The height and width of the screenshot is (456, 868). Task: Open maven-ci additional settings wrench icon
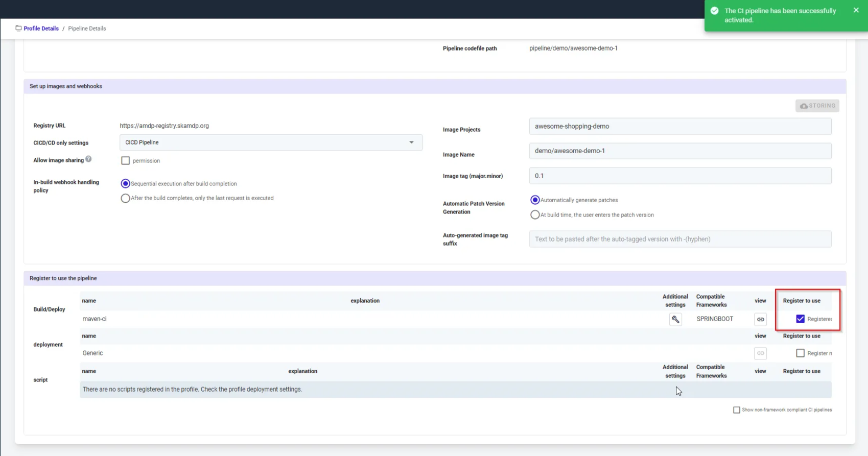coord(675,319)
